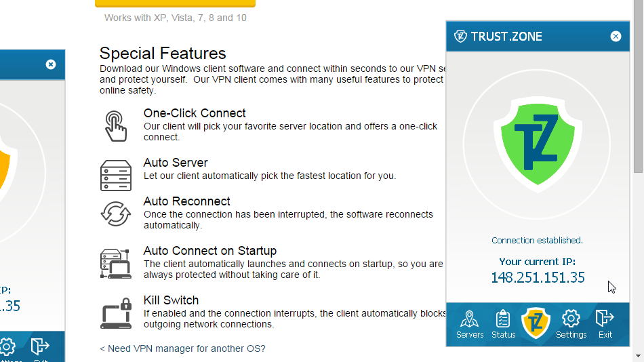Click the current IP address 148.251.151.35
The image size is (644, 362).
pos(538,277)
